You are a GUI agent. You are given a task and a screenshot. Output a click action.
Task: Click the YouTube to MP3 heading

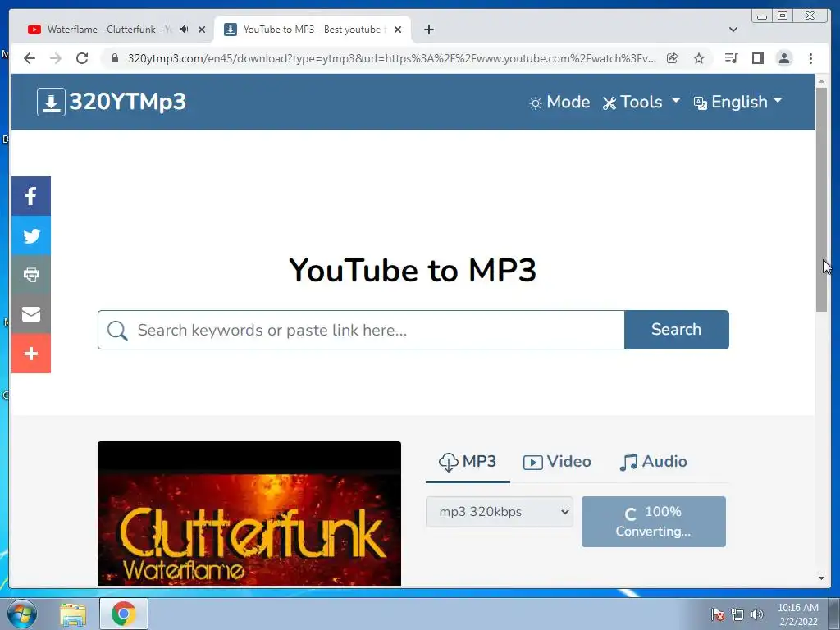[x=413, y=270]
